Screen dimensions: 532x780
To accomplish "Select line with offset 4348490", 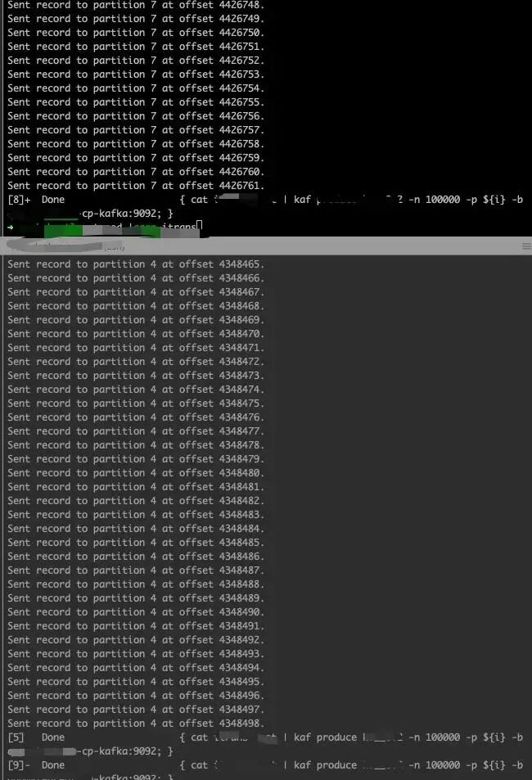I will tap(136, 613).
